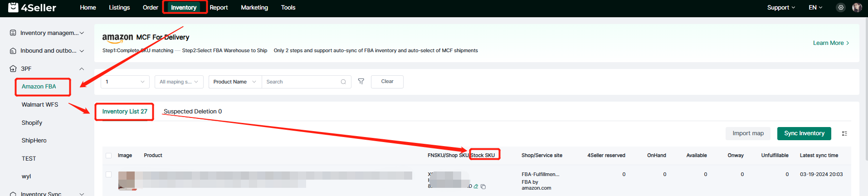Screen dimensions: 868x196
Task: Click the Sync Inventory button
Action: click(x=804, y=133)
